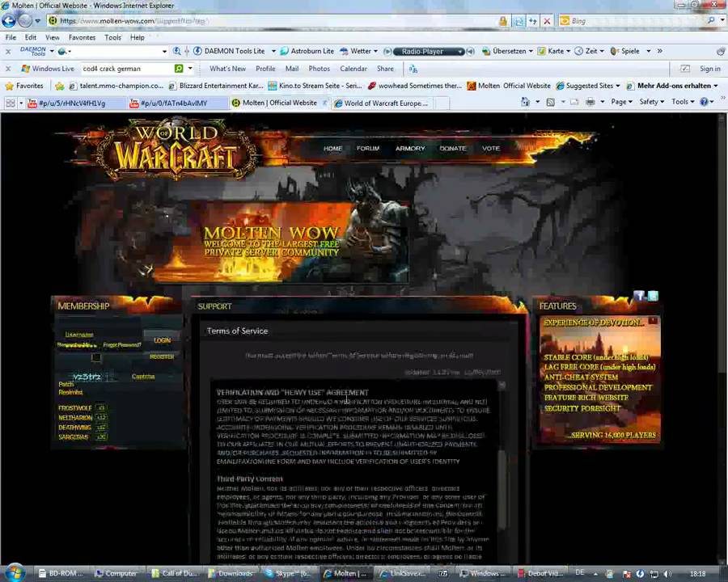The image size is (728, 582).
Task: Click the Facebook icon above Features panel
Action: [639, 296]
